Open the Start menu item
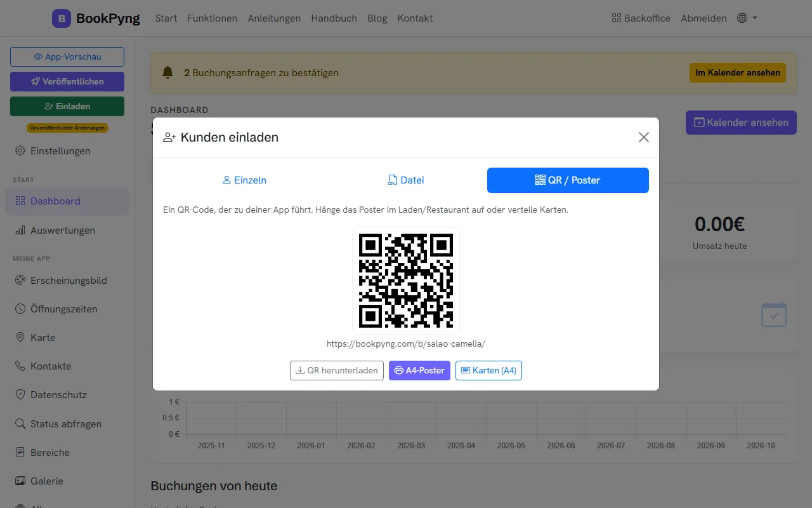 [x=166, y=18]
